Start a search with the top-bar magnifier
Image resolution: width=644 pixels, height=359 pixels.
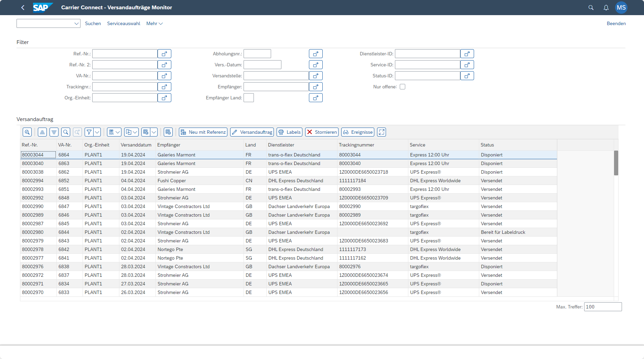(x=591, y=7)
